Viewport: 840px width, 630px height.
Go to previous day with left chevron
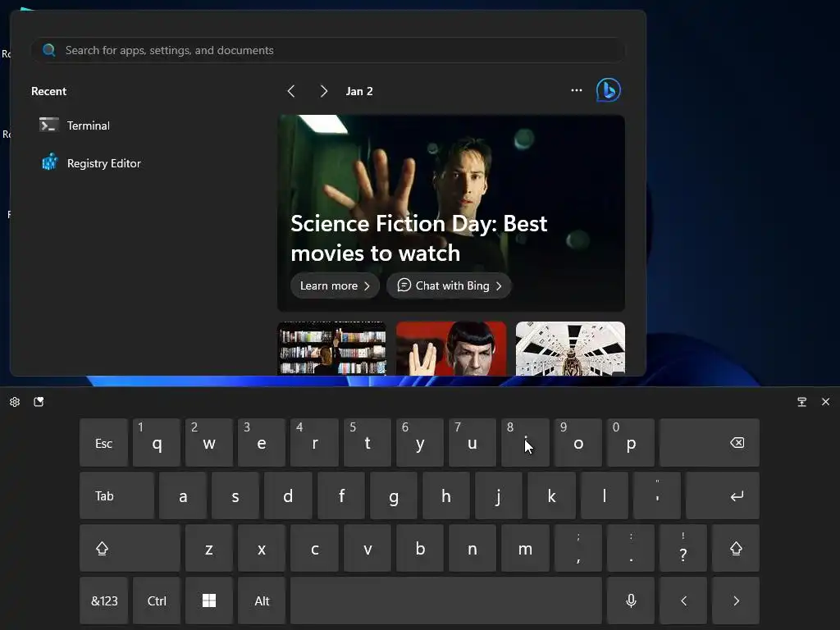pyautogui.click(x=291, y=91)
